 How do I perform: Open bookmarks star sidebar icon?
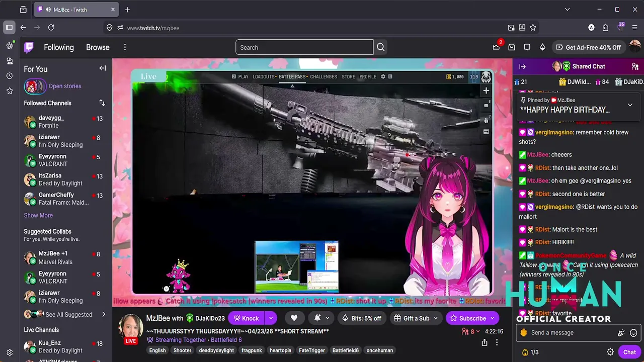(10, 91)
